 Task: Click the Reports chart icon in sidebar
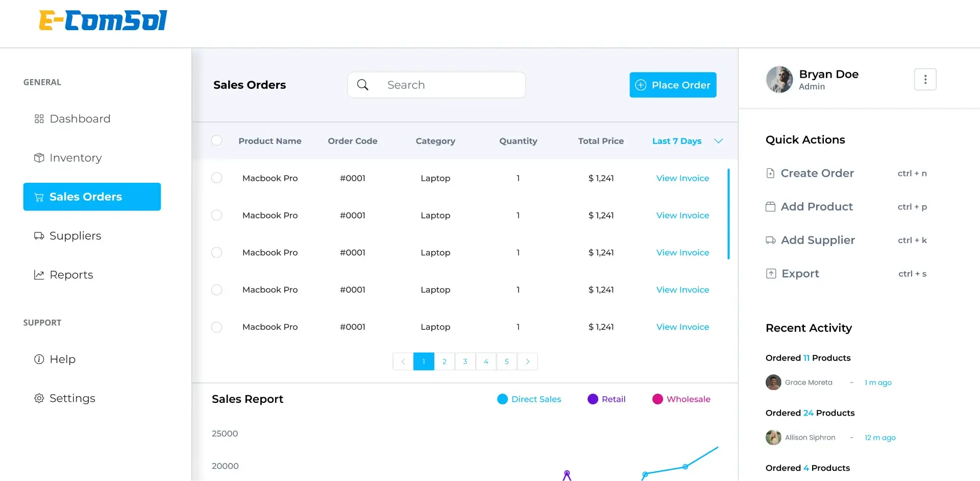[x=39, y=275]
